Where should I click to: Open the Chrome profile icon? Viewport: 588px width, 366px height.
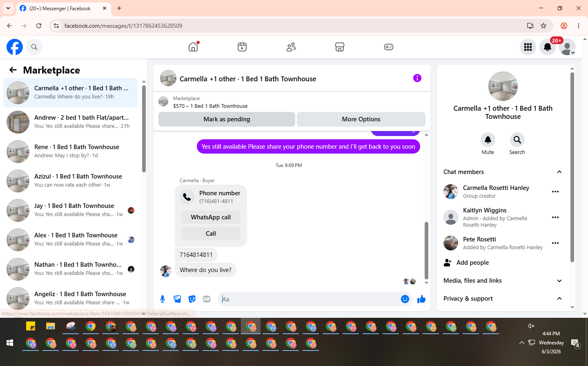tap(564, 26)
